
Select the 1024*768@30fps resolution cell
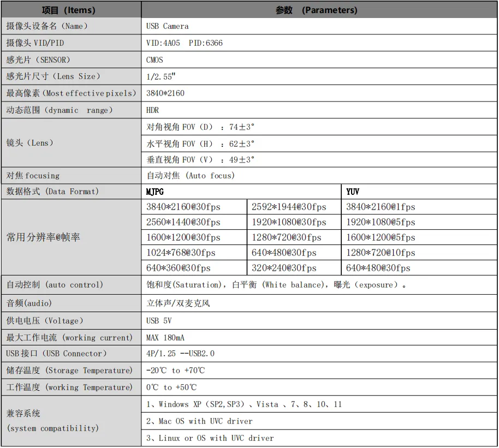(181, 253)
